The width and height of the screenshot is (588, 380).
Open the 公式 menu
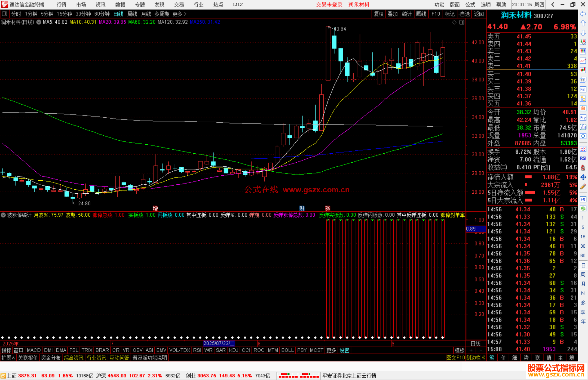[x=470, y=5]
